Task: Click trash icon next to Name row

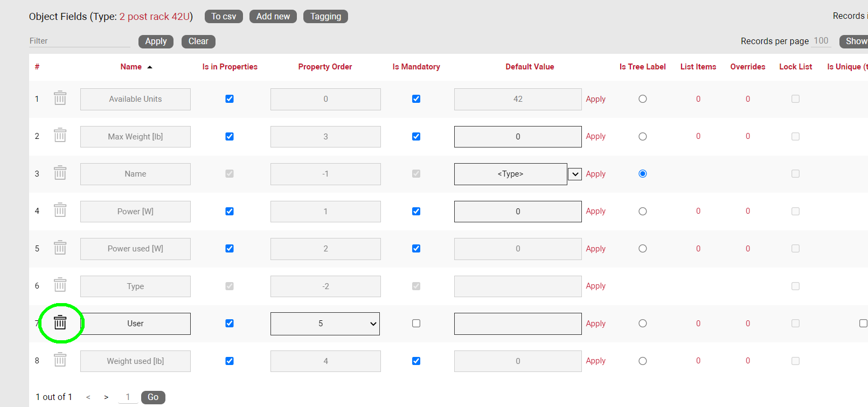Action: coord(60,173)
